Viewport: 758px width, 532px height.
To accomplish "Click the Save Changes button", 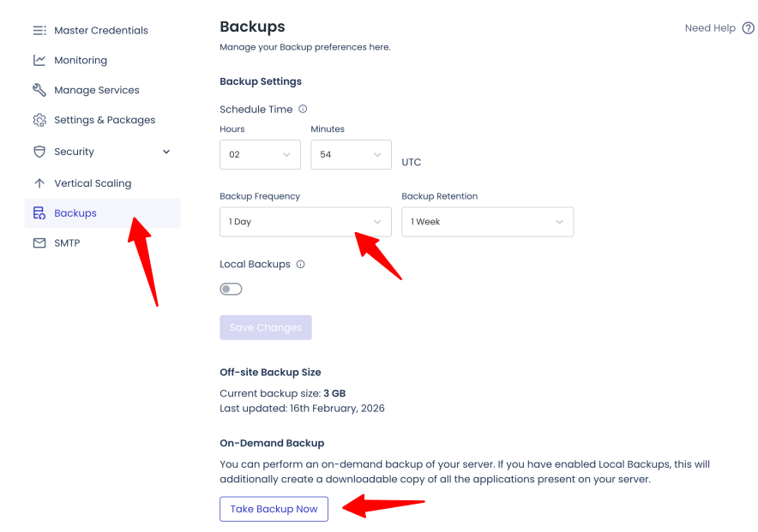I will tap(265, 327).
